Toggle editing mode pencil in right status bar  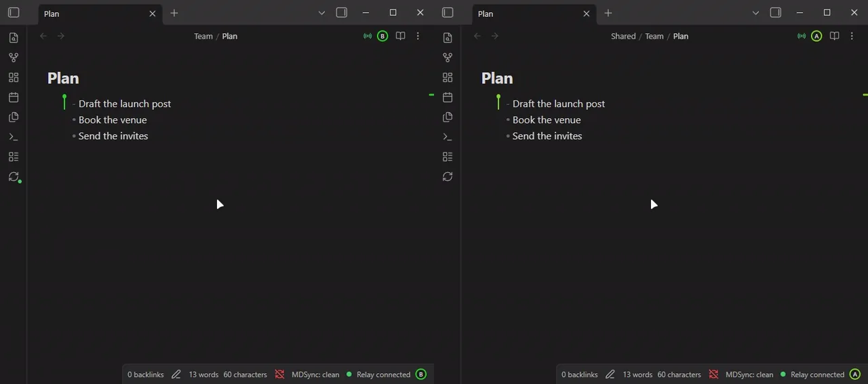click(610, 375)
